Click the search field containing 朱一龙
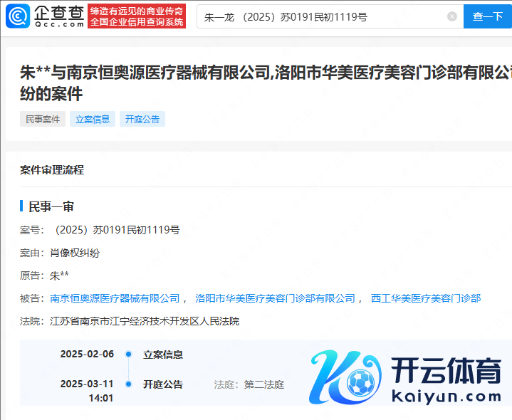Screen dimensions: 512x420 pyautogui.click(x=320, y=16)
